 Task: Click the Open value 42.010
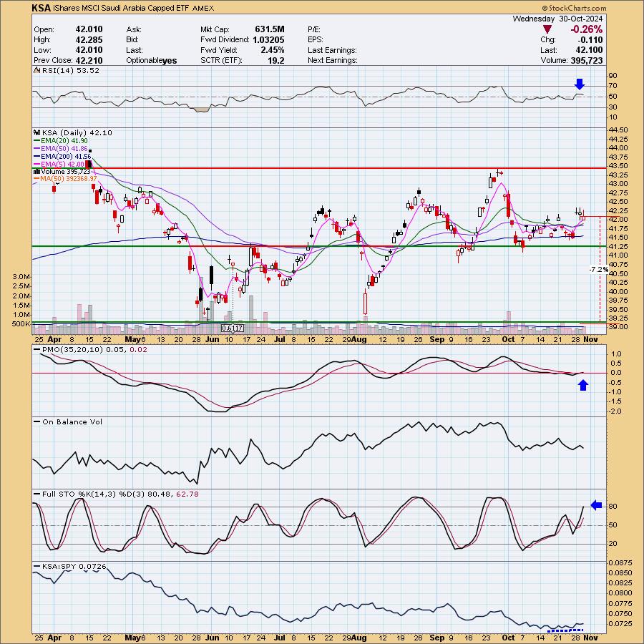[89, 29]
